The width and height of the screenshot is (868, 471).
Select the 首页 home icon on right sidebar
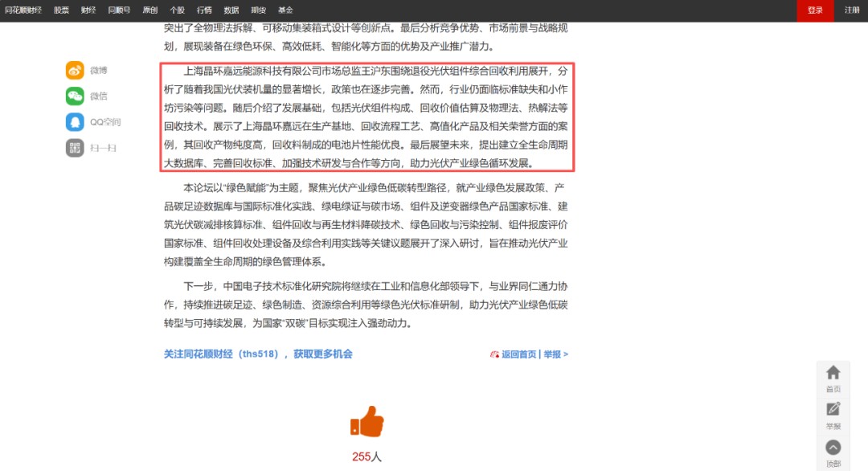pos(833,372)
